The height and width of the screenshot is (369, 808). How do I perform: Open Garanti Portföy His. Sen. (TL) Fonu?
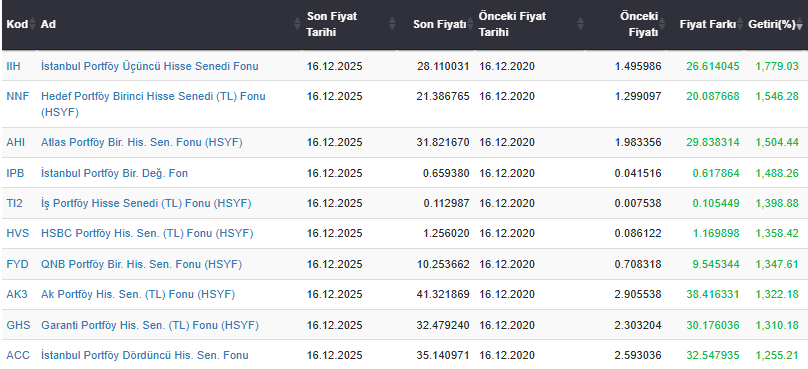150,325
